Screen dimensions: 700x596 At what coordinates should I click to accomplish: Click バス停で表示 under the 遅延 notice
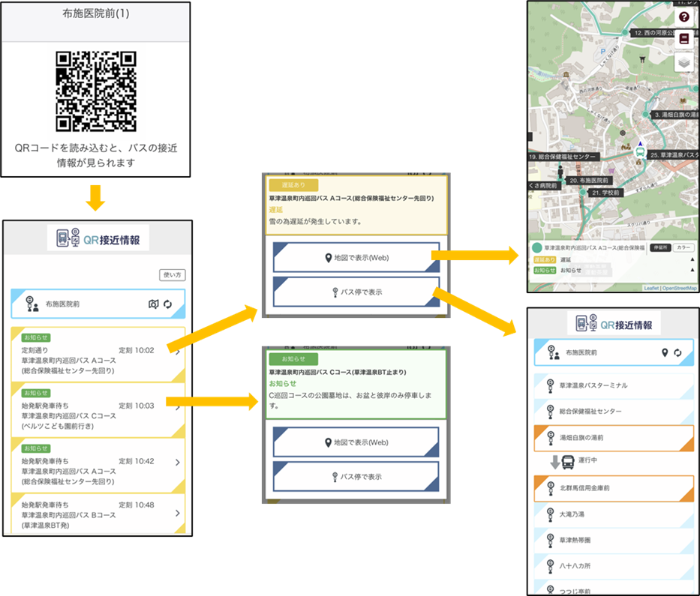[356, 292]
